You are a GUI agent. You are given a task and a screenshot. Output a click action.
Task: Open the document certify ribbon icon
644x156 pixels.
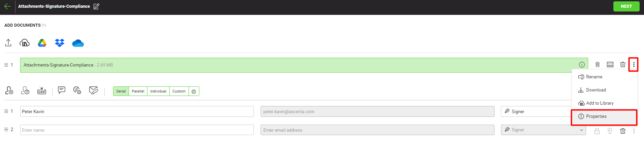[x=597, y=64]
